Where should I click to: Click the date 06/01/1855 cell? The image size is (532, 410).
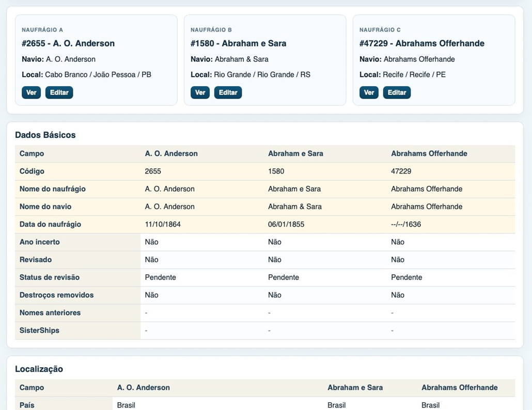click(325, 224)
